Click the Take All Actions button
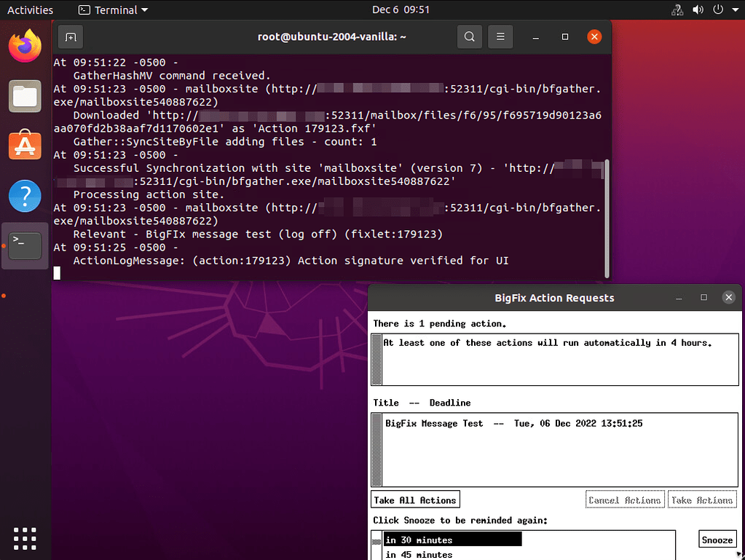This screenshot has width=745, height=560. [415, 499]
